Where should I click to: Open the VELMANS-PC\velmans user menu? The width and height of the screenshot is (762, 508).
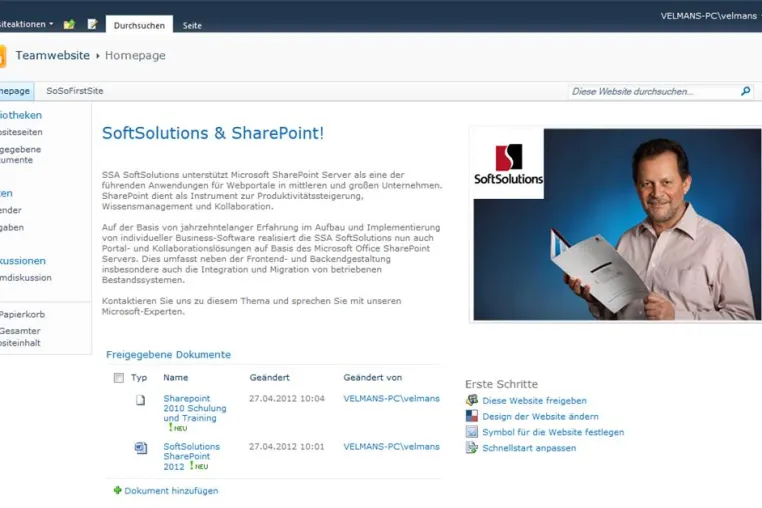coord(710,16)
